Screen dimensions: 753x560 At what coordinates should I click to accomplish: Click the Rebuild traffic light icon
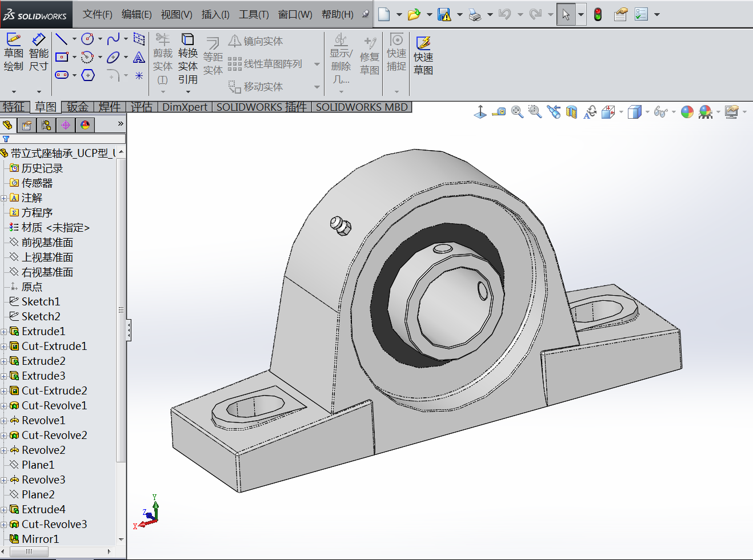[598, 14]
